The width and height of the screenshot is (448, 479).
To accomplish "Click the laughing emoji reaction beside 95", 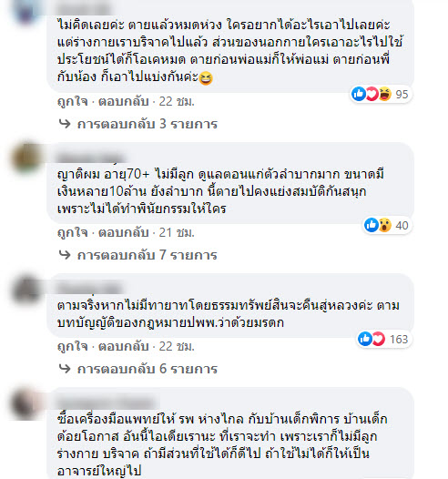I will (x=385, y=94).
